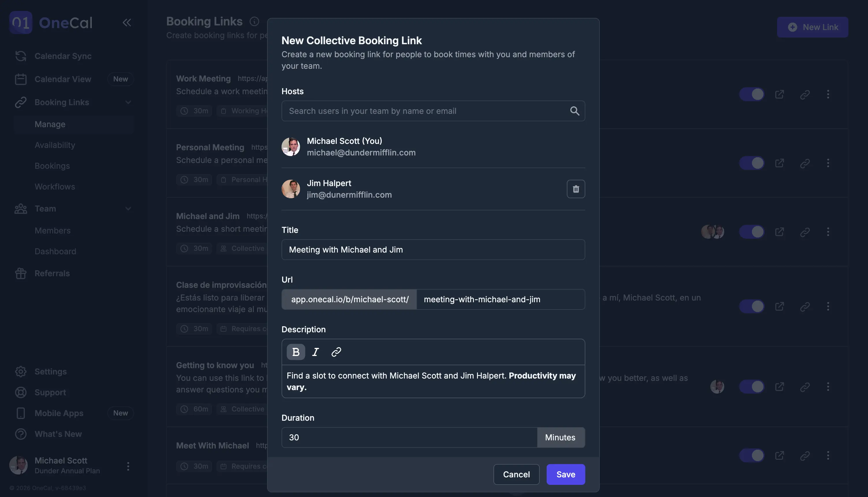Insert a link in Description editor

coord(336,352)
